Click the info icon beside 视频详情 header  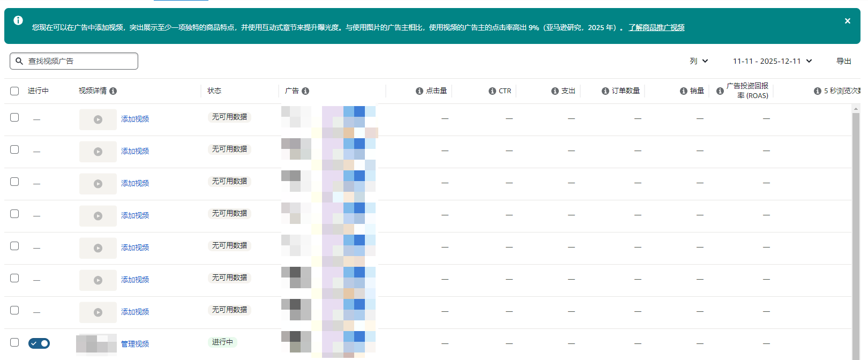[x=113, y=91]
